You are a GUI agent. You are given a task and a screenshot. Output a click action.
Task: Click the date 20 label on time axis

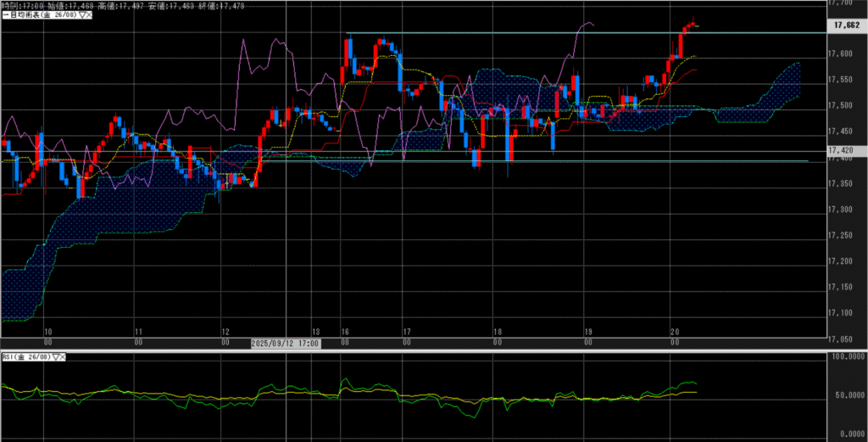tap(673, 332)
